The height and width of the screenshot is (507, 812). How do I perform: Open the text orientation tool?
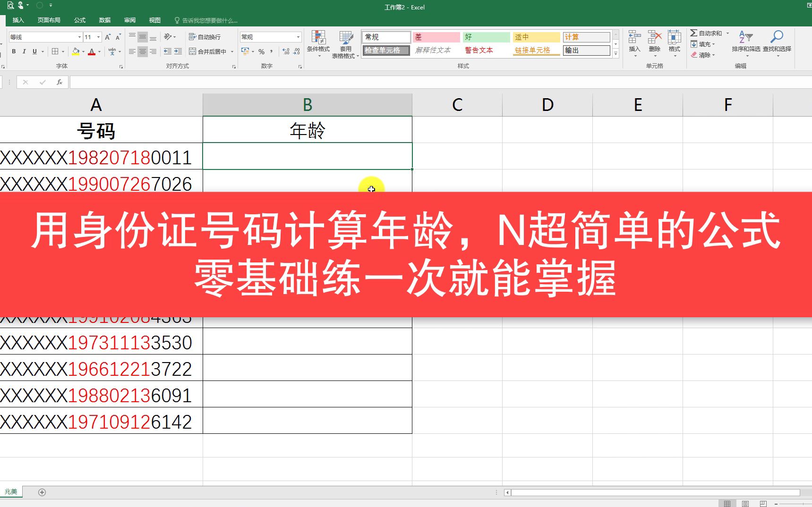pos(168,37)
